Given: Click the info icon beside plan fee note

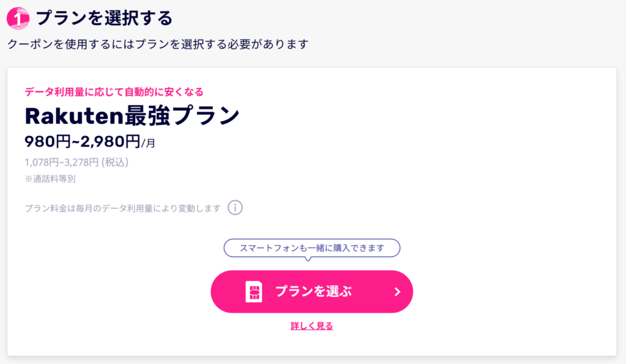Looking at the screenshot, I should pyautogui.click(x=235, y=208).
